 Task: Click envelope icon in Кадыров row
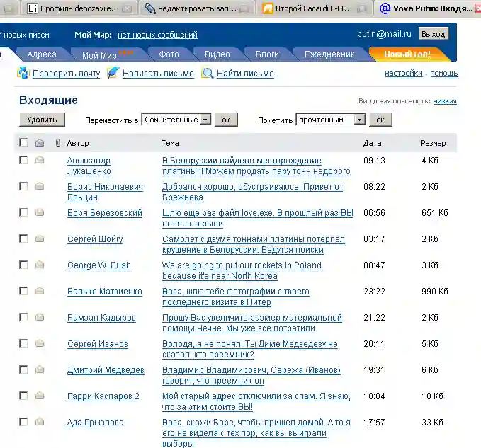(x=40, y=317)
